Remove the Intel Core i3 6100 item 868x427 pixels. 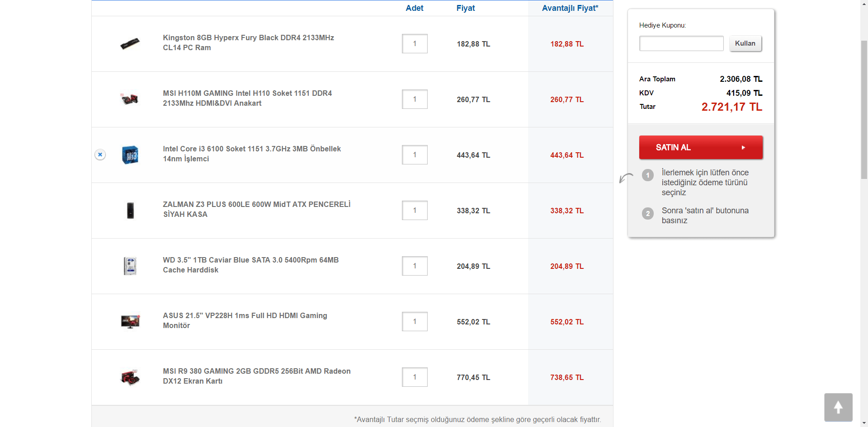[100, 155]
